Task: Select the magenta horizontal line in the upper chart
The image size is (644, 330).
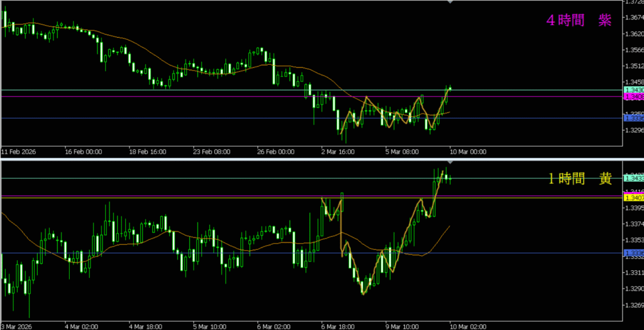Action: click(189, 96)
